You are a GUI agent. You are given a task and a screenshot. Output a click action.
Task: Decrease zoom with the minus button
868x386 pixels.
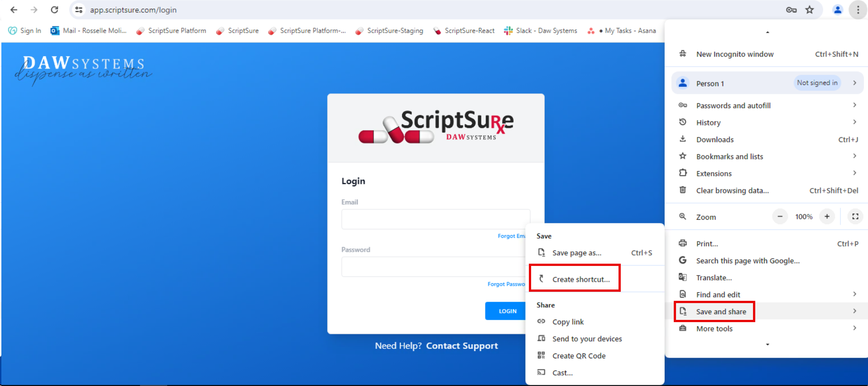780,217
